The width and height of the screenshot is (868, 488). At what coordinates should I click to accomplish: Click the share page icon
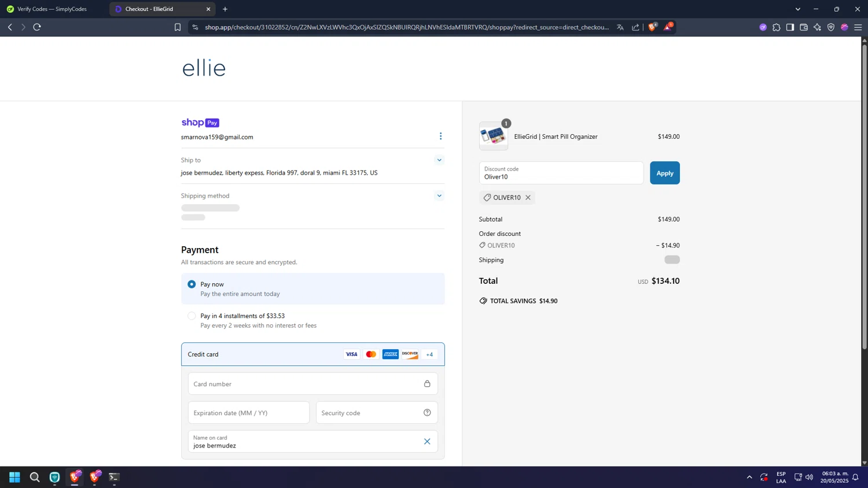click(635, 27)
